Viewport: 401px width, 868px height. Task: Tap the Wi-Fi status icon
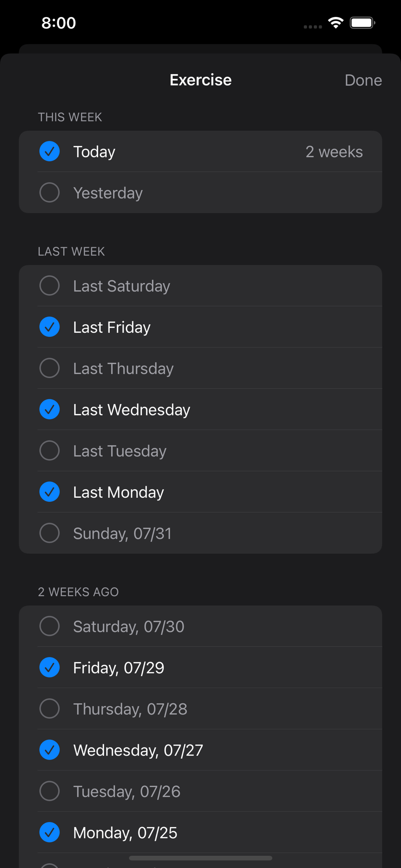tap(336, 23)
